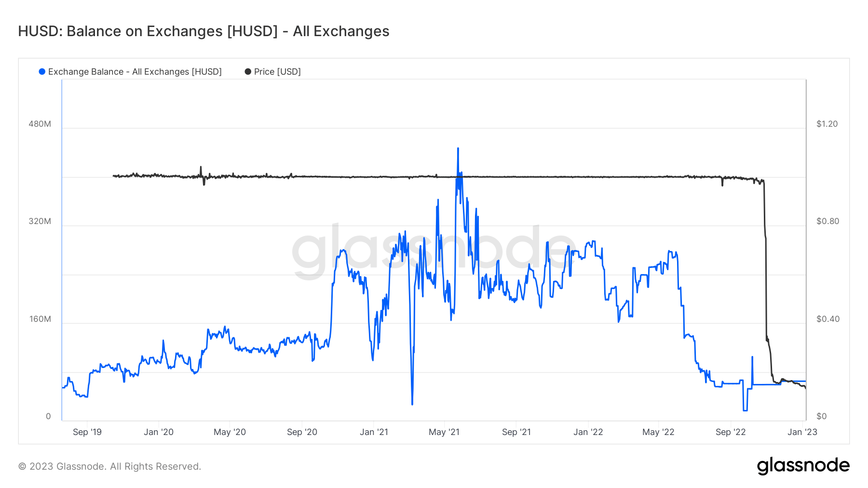Image resolution: width=868 pixels, height=488 pixels.
Task: Click the blue Exchange Balance legend dot
Action: (42, 72)
